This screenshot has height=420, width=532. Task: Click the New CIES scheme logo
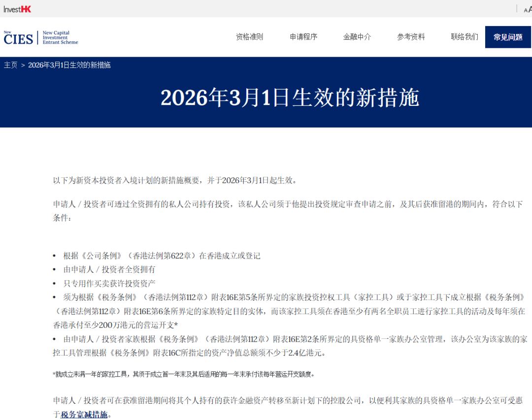[41, 37]
